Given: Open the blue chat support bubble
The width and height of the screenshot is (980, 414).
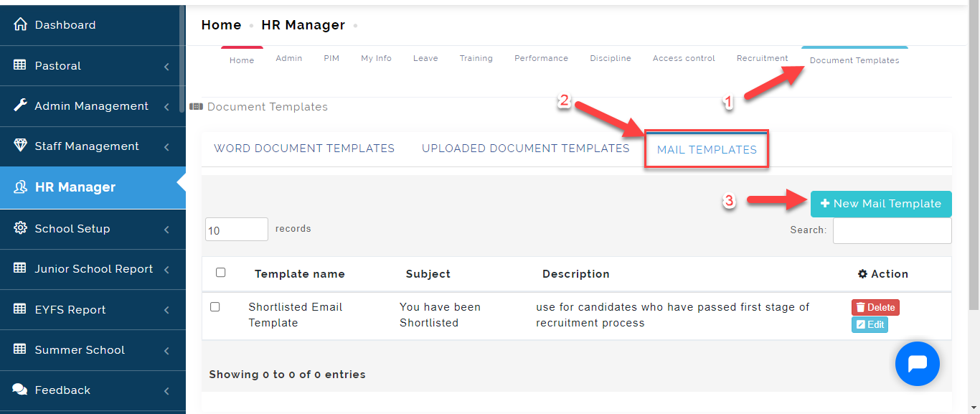Looking at the screenshot, I should pyautogui.click(x=918, y=364).
